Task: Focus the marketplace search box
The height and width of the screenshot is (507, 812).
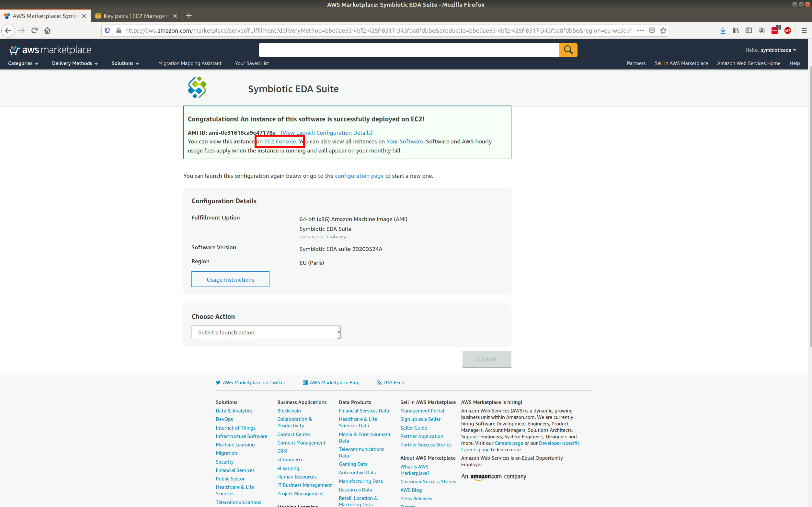Action: click(x=409, y=50)
